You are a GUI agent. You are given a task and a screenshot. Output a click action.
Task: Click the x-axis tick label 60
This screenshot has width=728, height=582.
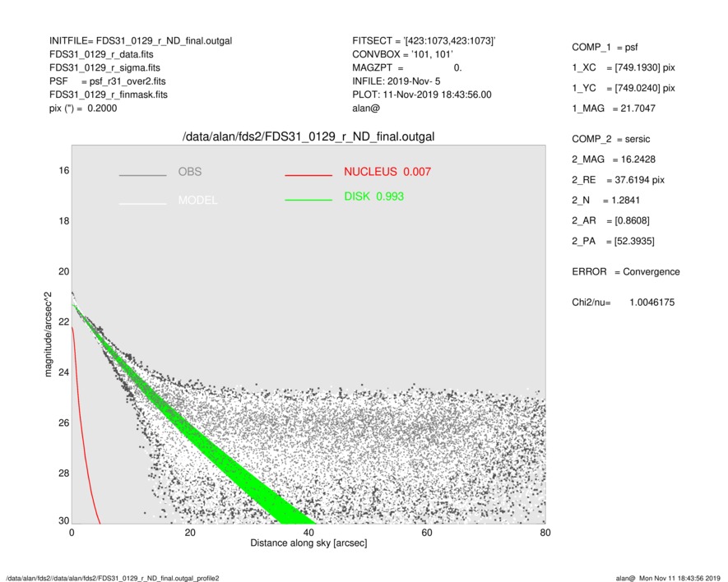(427, 533)
